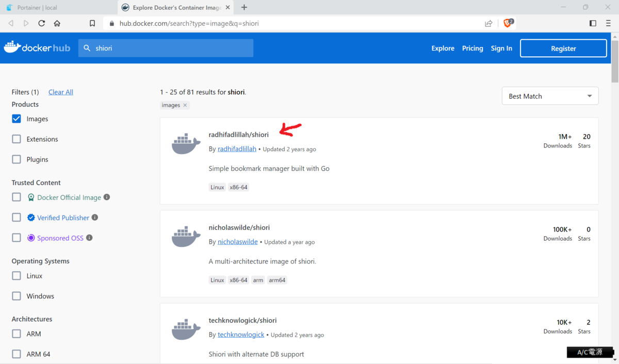Viewport: 619px width, 364px height.
Task: Open a new browser tab
Action: tap(245, 7)
